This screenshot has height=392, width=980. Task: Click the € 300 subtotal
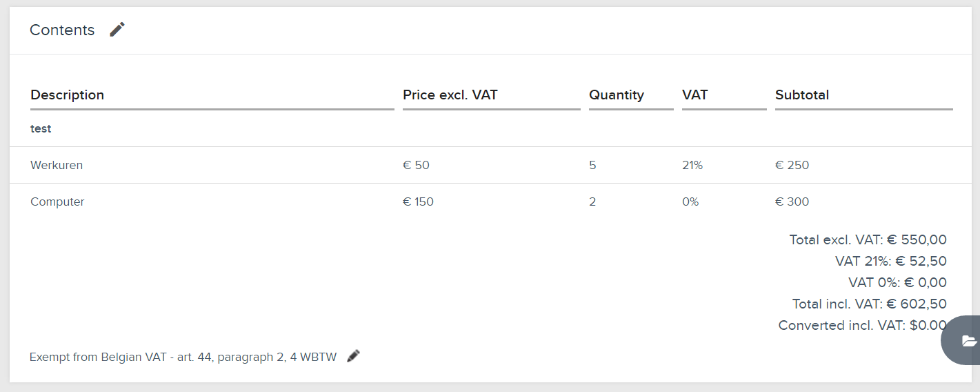coord(792,202)
